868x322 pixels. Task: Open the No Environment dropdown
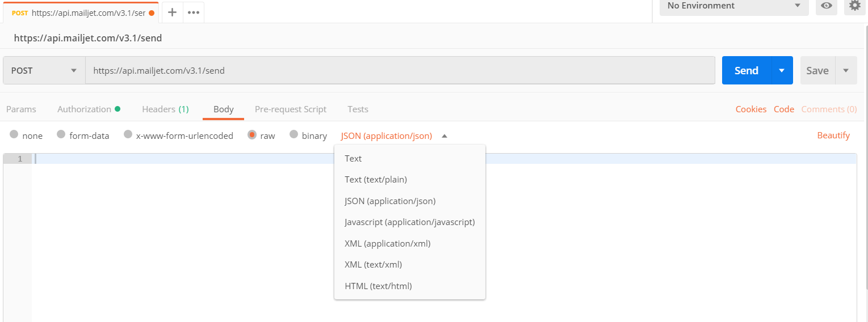(x=733, y=6)
